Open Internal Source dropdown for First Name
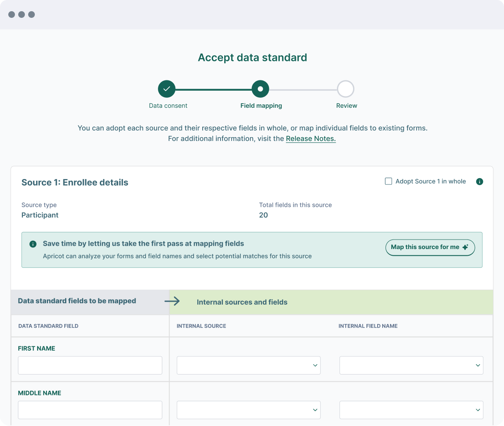Viewport: 504px width, 426px height. click(x=248, y=365)
